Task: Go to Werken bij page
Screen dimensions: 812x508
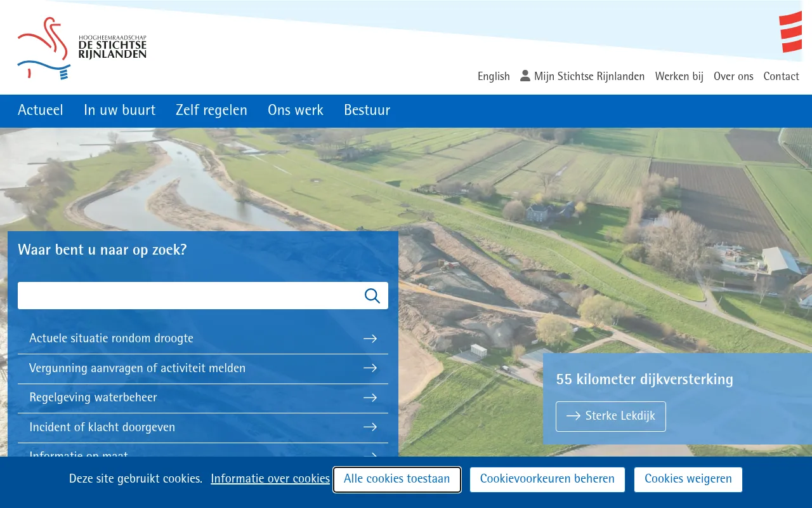Action: pos(679,76)
